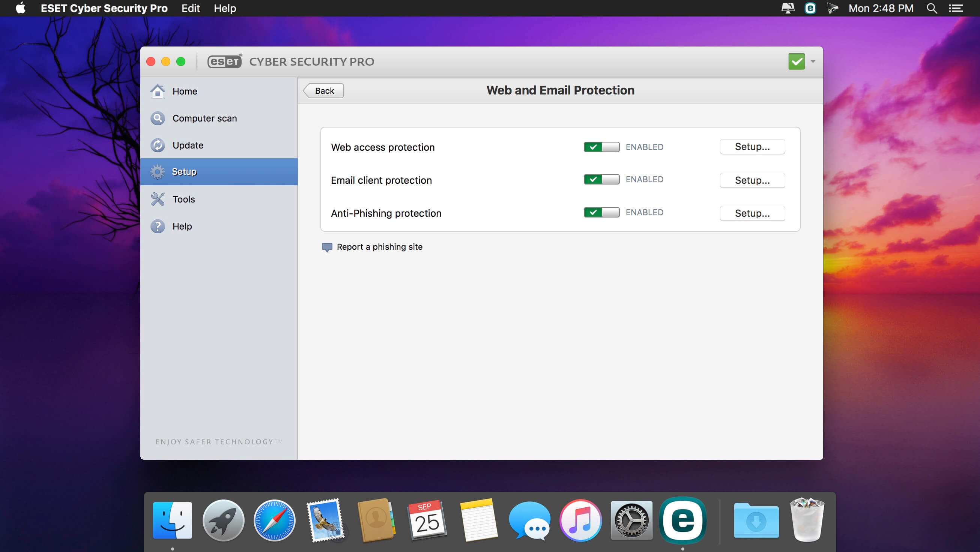Viewport: 980px width, 552px height.
Task: Open Setup for Email client protection
Action: pos(752,180)
